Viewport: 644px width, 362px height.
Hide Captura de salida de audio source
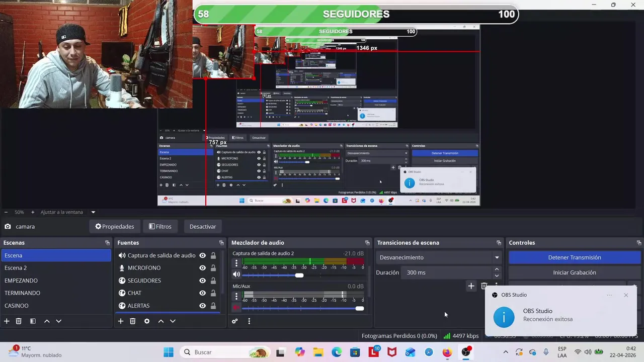click(202, 255)
